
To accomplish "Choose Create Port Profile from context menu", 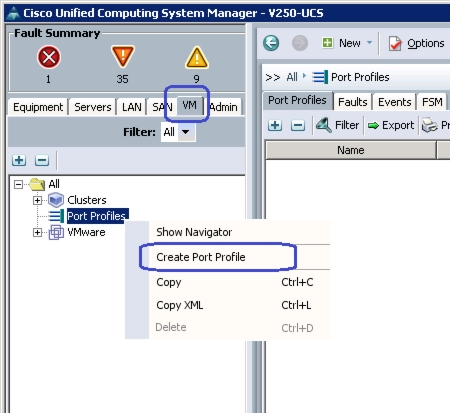I will [x=201, y=257].
